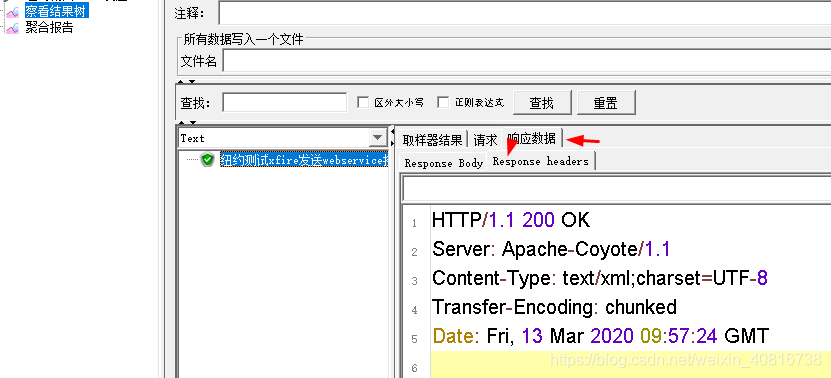Click split-pane arrow beside 取样器结果 tab

click(393, 137)
